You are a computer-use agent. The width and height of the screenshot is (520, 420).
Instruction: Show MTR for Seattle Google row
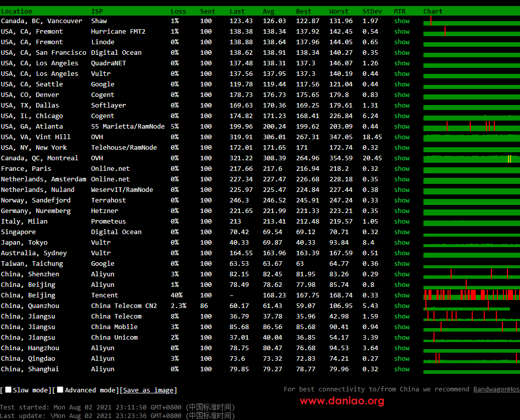402,84
